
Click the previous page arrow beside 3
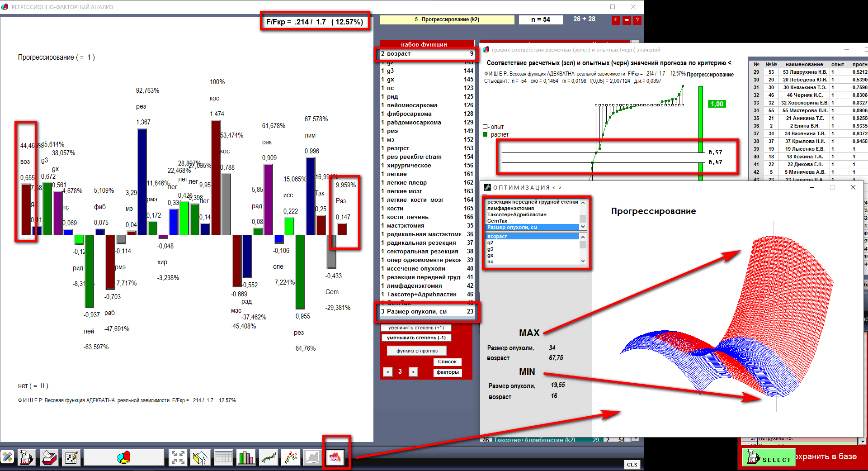pyautogui.click(x=388, y=372)
